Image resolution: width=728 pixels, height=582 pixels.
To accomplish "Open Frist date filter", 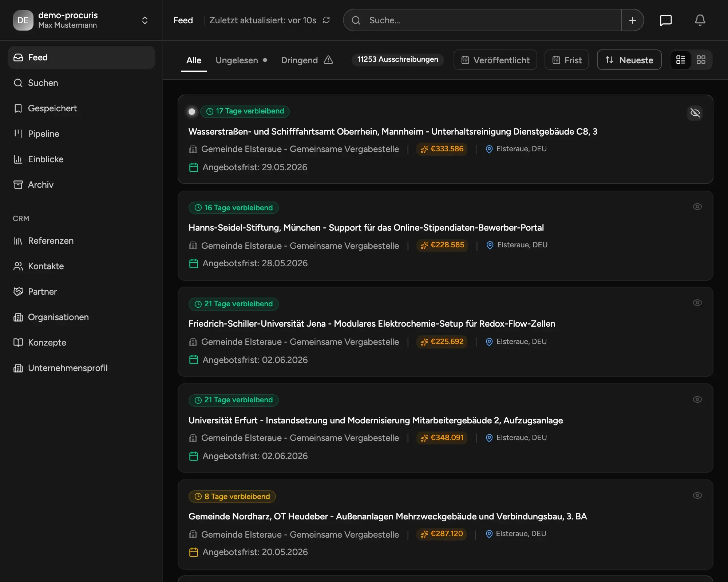I will coord(567,60).
